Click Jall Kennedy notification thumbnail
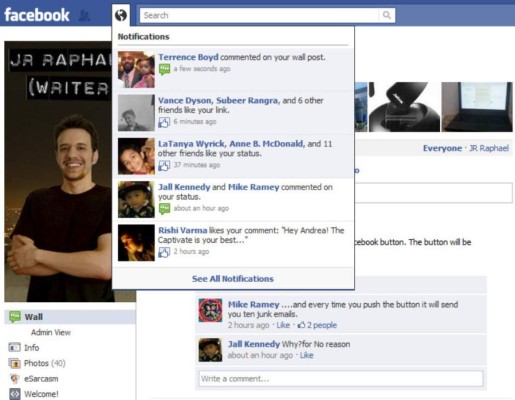Image resolution: width=515 pixels, height=400 pixels. point(136,199)
